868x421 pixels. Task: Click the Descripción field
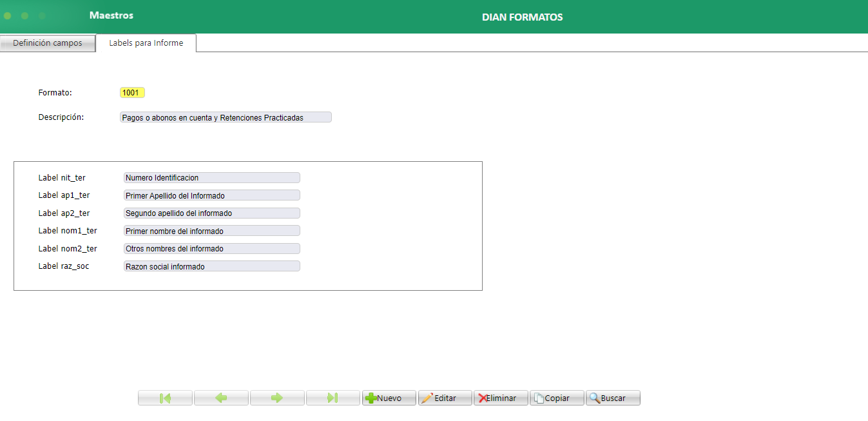point(226,117)
